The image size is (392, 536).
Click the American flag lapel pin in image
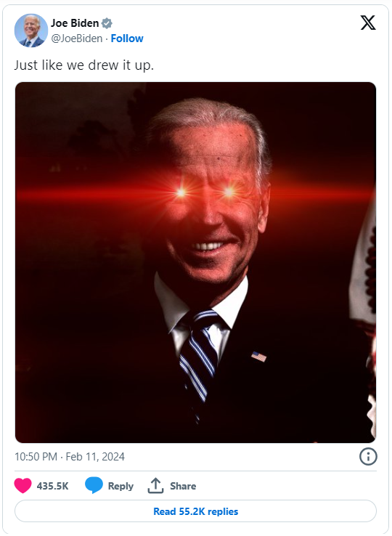click(x=259, y=357)
